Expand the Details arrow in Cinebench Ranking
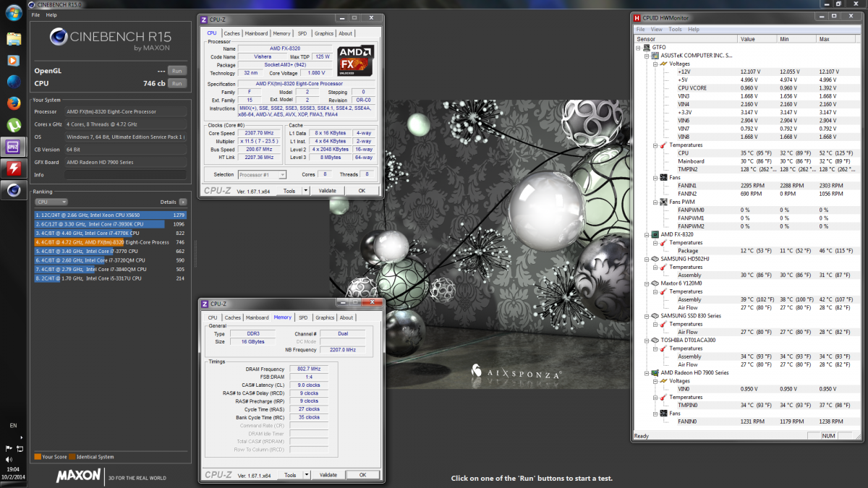 (182, 202)
